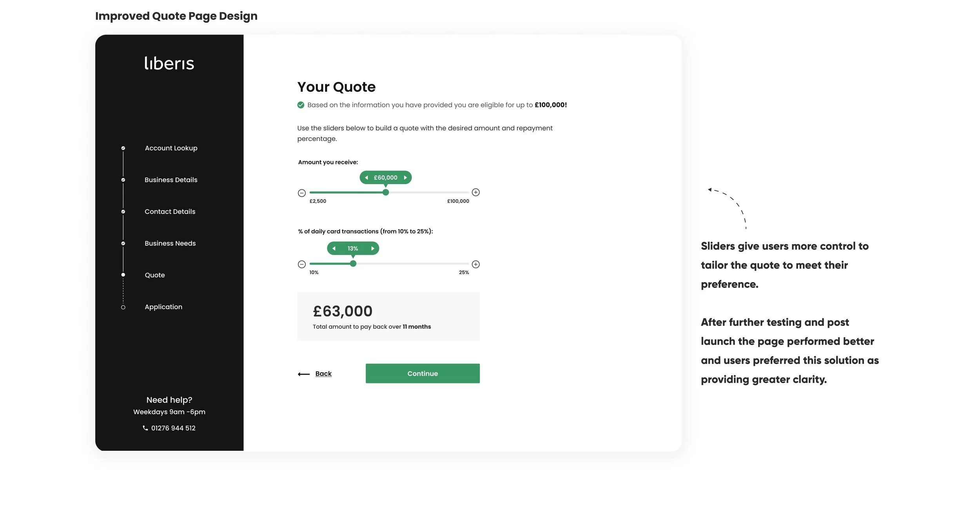Open the Account Lookup step
Viewport: 980px width, 521px height.
(171, 148)
